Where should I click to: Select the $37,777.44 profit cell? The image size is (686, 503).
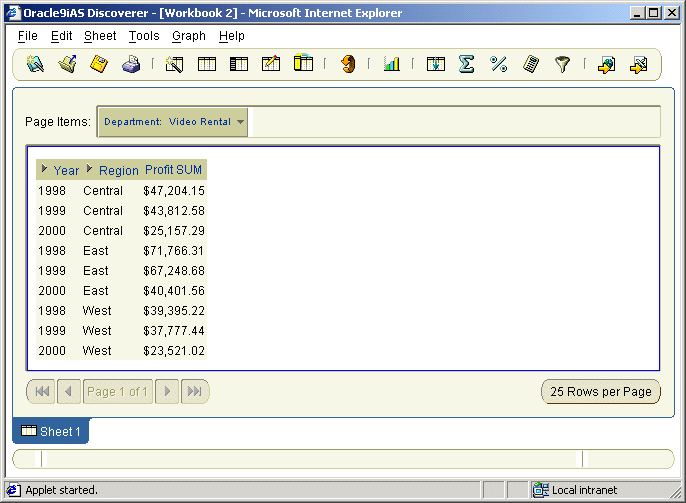[174, 331]
